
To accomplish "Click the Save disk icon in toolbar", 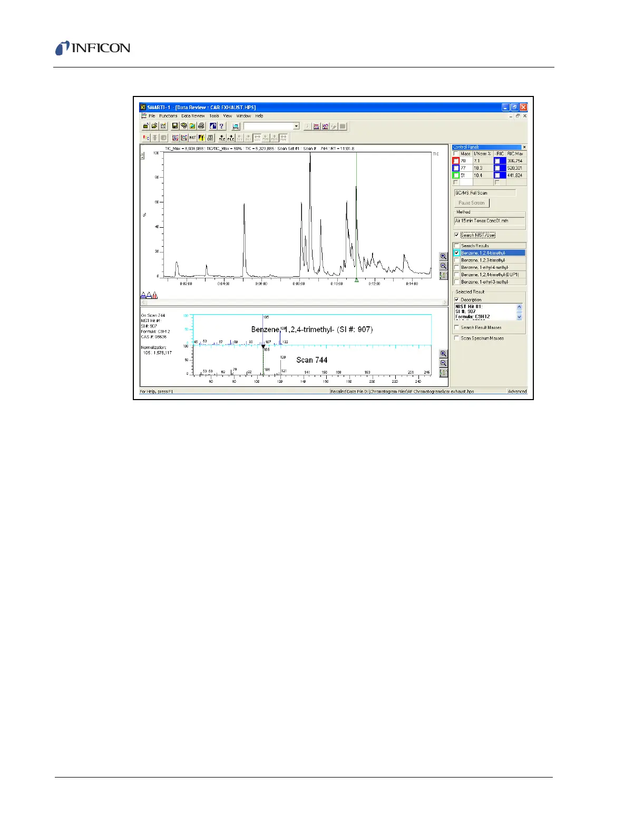I will coord(175,127).
